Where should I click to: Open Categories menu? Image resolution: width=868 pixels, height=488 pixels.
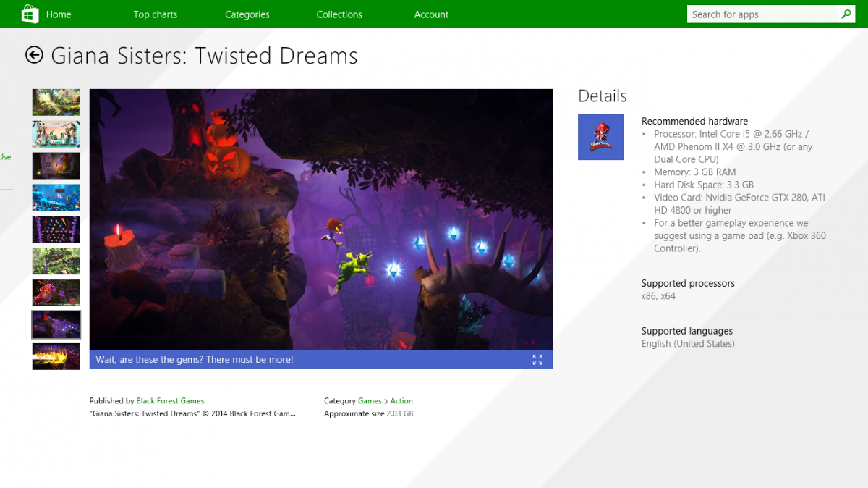point(247,14)
